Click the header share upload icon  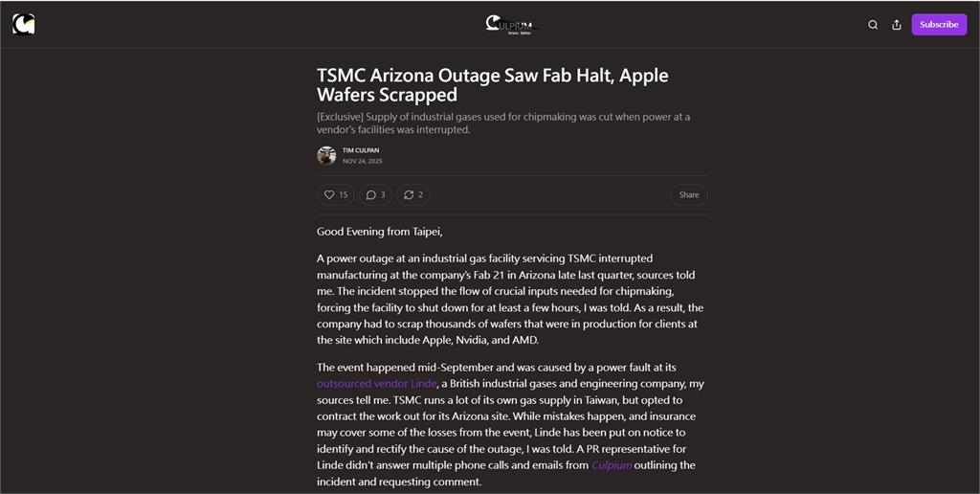tap(897, 25)
